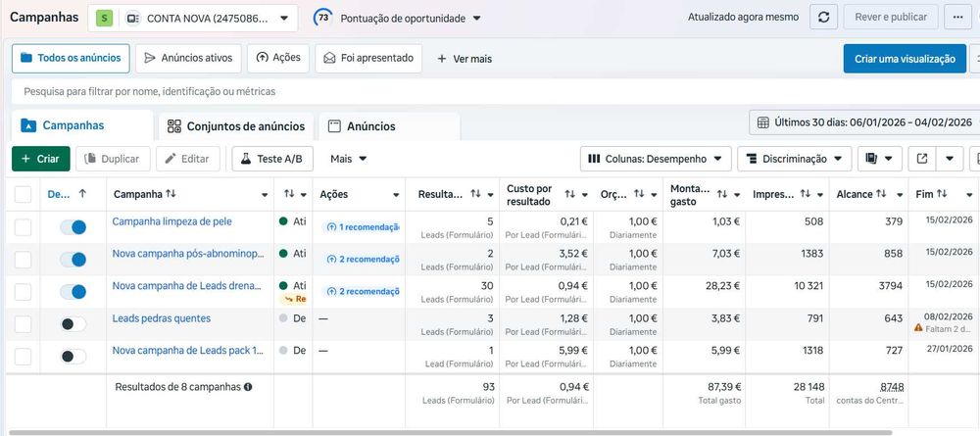Open the reports icon dropdown
Viewport: 980px width, 436px height.
tap(880, 159)
